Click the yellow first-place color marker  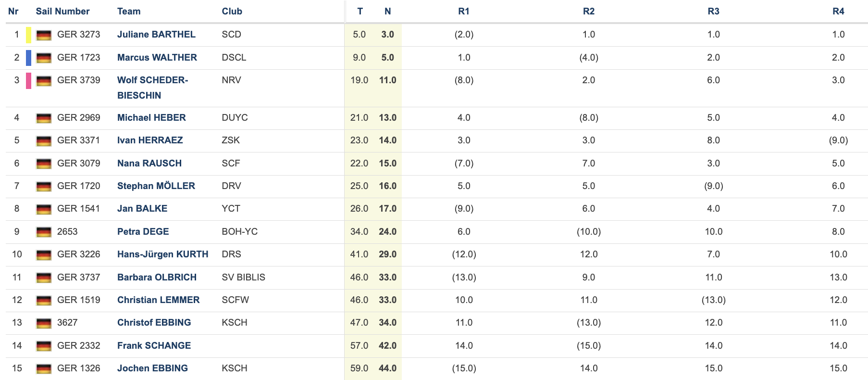29,35
